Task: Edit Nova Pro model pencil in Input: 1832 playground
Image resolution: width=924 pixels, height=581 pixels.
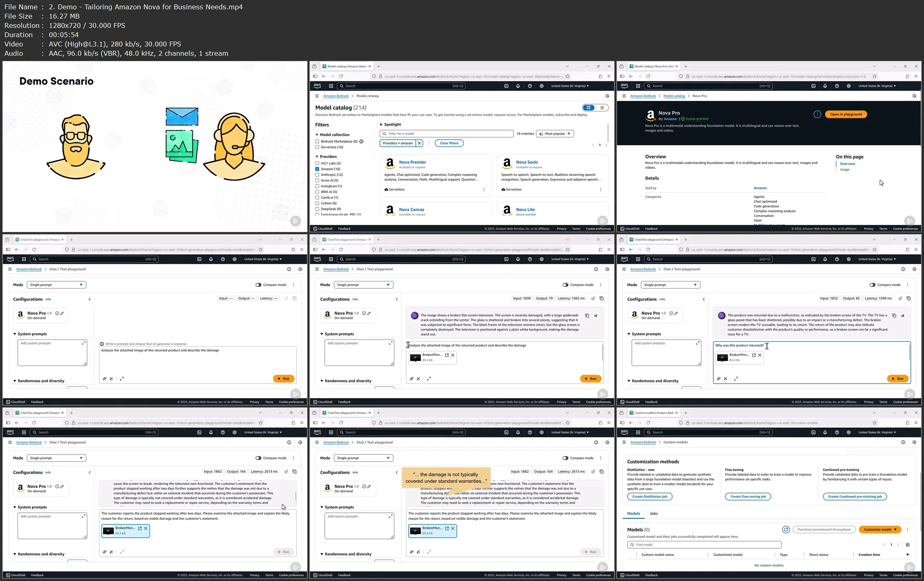Action: [x=676, y=313]
